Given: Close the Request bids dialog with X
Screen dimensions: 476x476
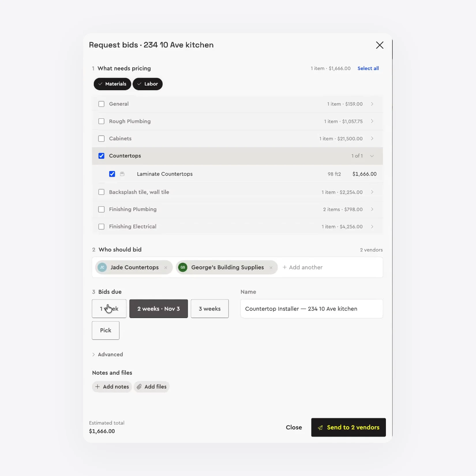Looking at the screenshot, I should click(x=379, y=45).
